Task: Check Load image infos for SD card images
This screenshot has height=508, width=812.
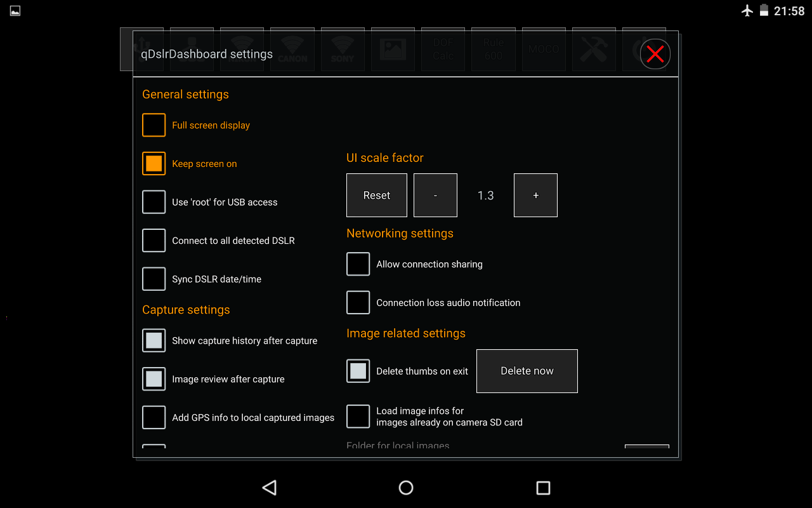Action: 358,417
